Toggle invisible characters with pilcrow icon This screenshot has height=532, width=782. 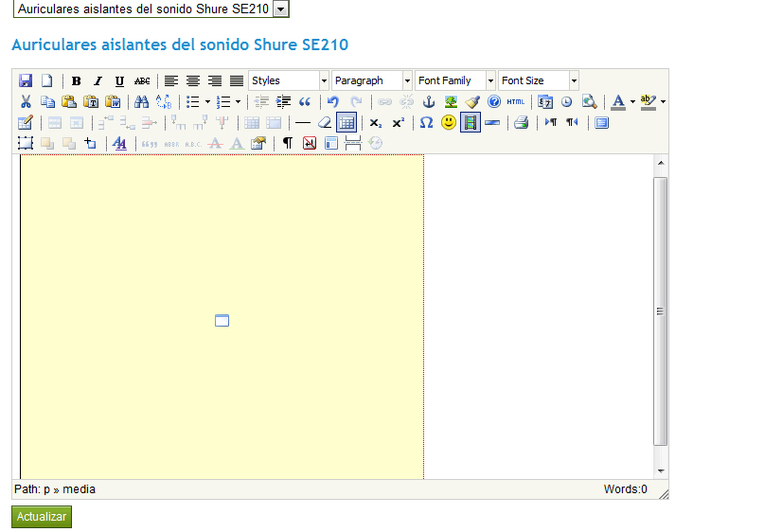tap(288, 144)
